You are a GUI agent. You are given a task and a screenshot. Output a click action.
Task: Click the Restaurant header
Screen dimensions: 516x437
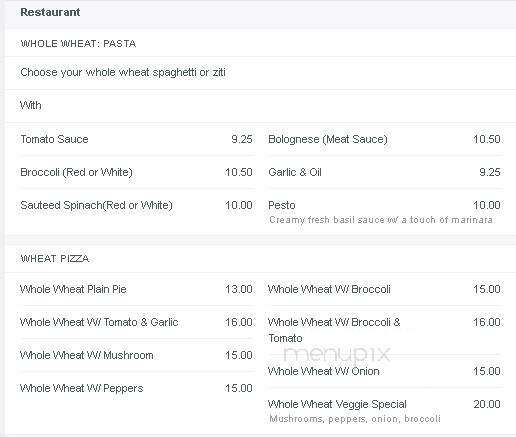(50, 12)
